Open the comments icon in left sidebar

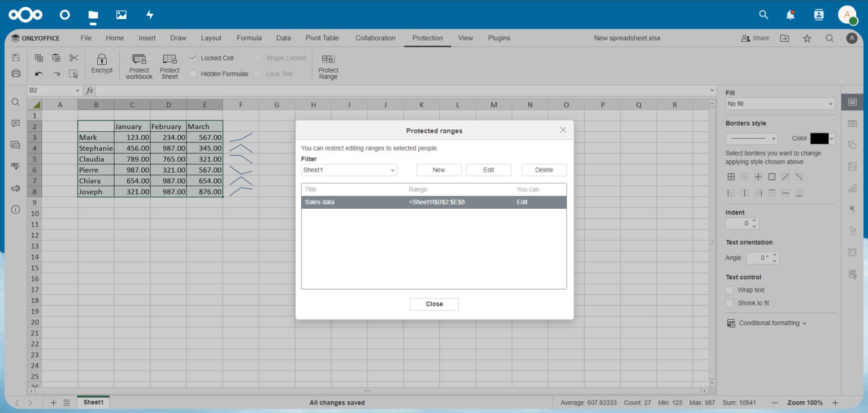(15, 123)
